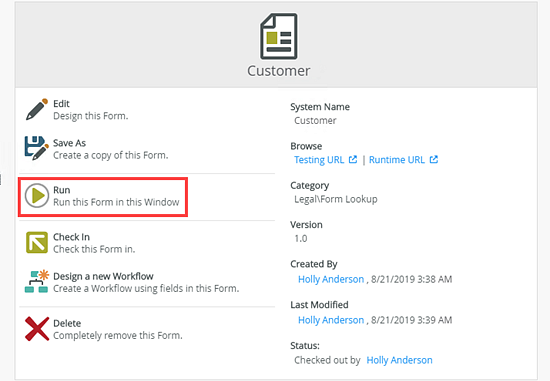The image size is (550, 381).
Task: Select Run this Form in this Window
Action: click(116, 202)
